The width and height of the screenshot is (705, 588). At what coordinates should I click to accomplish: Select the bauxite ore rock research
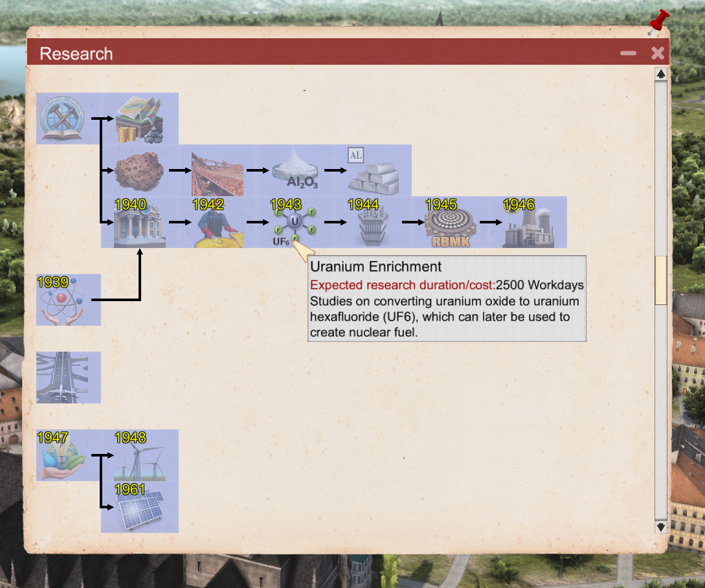click(139, 170)
